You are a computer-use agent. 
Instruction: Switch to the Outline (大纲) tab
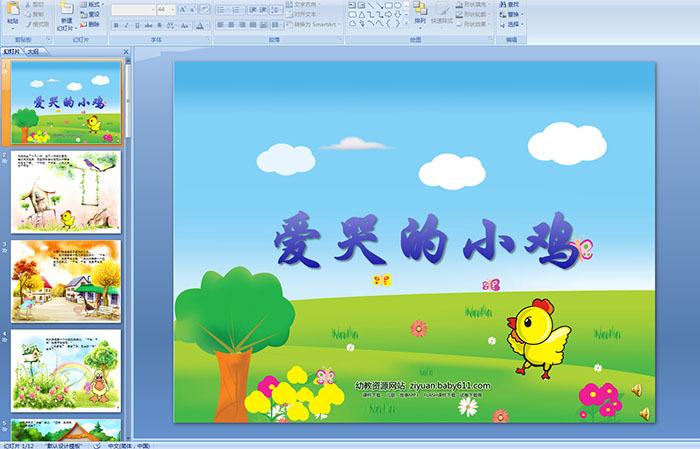click(x=34, y=52)
